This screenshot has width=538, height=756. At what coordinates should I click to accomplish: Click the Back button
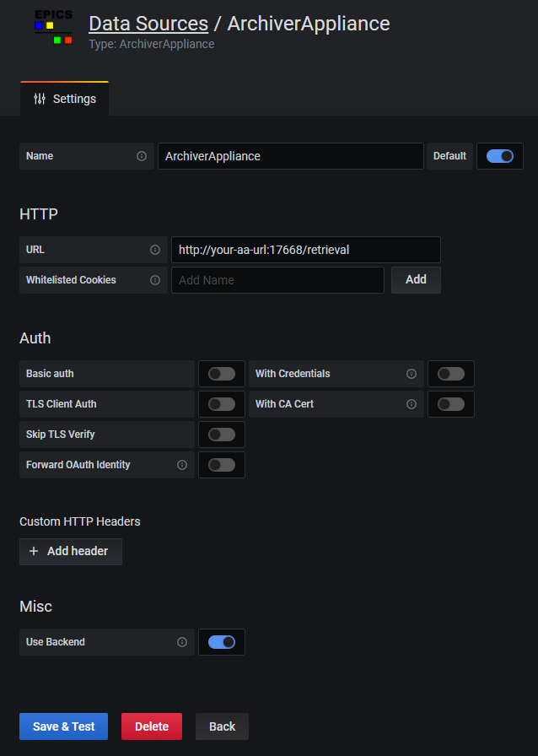223,726
